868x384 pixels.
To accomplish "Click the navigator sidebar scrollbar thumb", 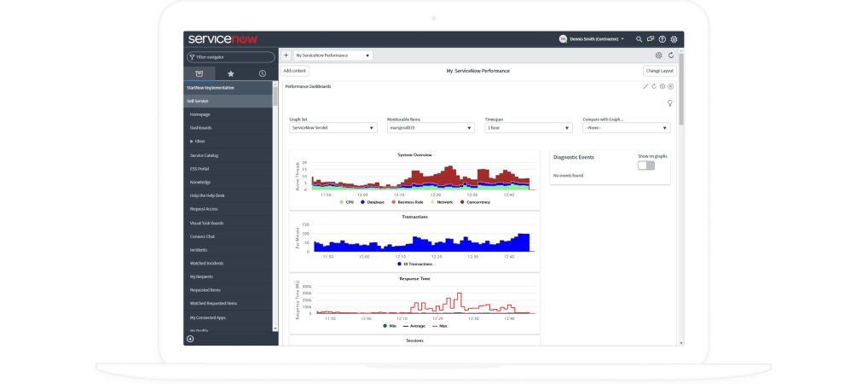I will 275,96.
